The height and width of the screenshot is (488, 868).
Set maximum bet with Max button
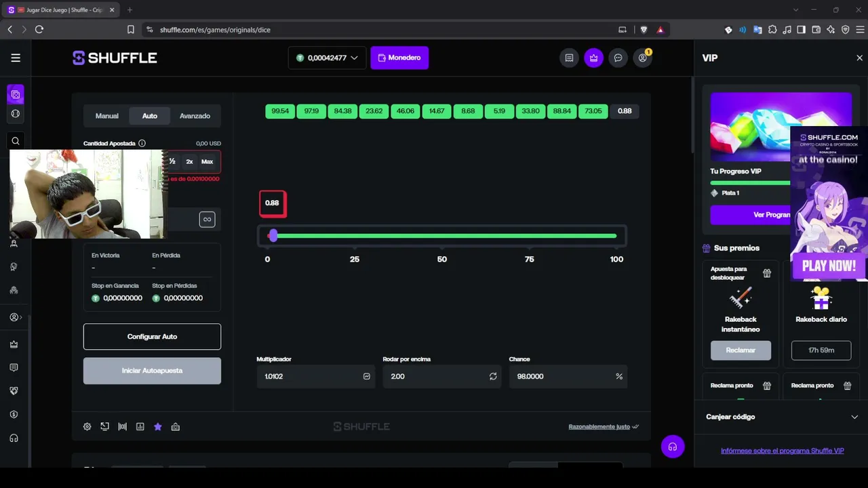coord(207,161)
